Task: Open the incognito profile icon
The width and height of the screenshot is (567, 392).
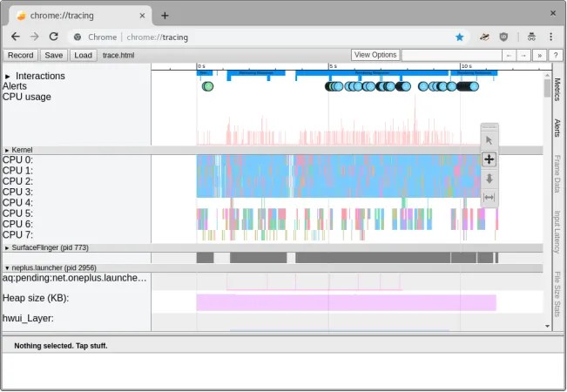Action: tap(531, 37)
